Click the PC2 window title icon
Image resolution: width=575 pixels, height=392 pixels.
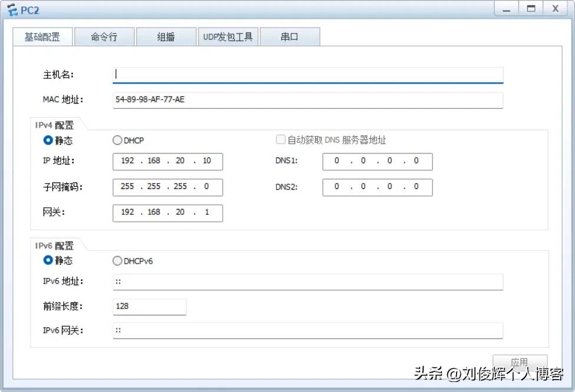click(x=12, y=10)
